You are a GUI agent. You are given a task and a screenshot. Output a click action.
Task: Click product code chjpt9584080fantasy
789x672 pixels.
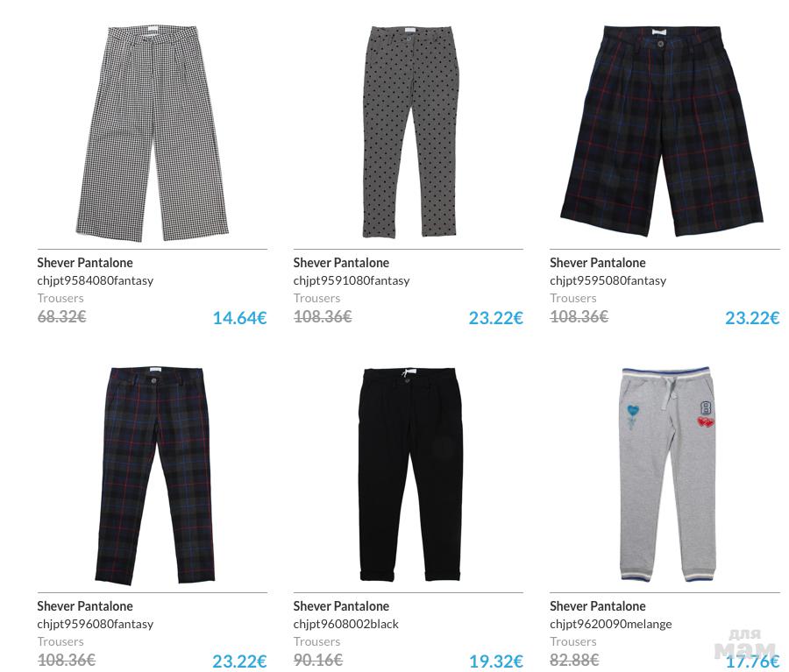[x=95, y=280]
